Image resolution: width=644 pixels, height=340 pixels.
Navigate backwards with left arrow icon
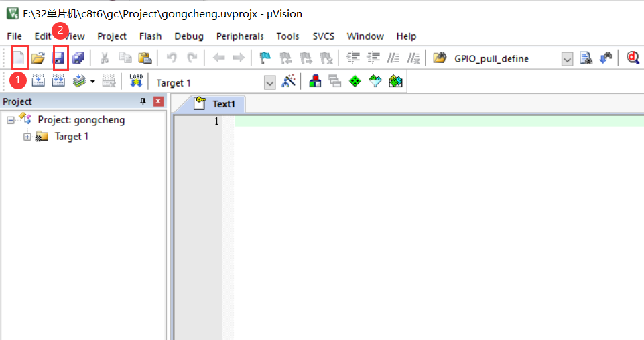click(218, 58)
